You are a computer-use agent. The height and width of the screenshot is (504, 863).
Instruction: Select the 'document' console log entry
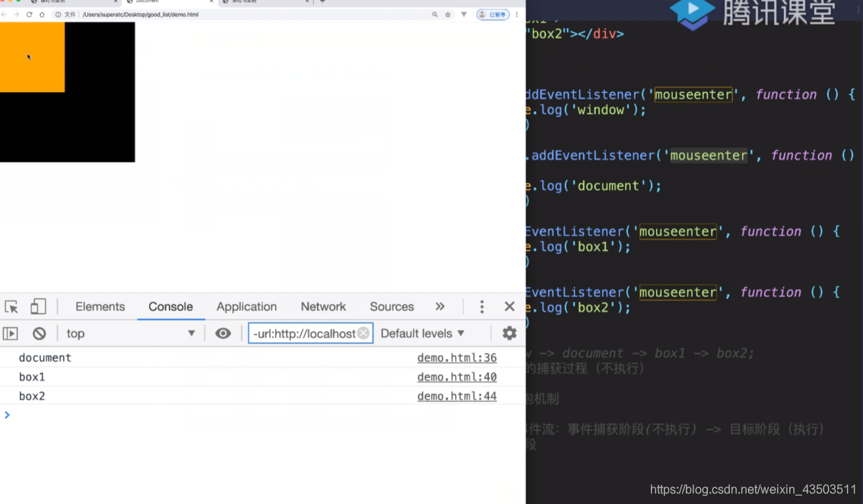point(45,357)
